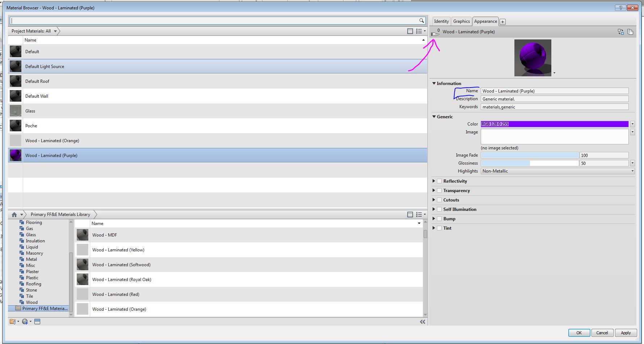Enable the Tint checkbox
The image size is (644, 344).
439,228
